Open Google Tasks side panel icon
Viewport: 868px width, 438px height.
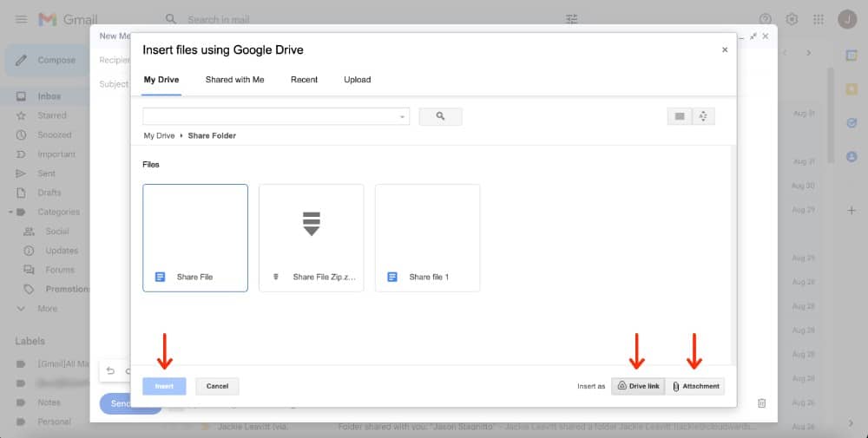852,123
